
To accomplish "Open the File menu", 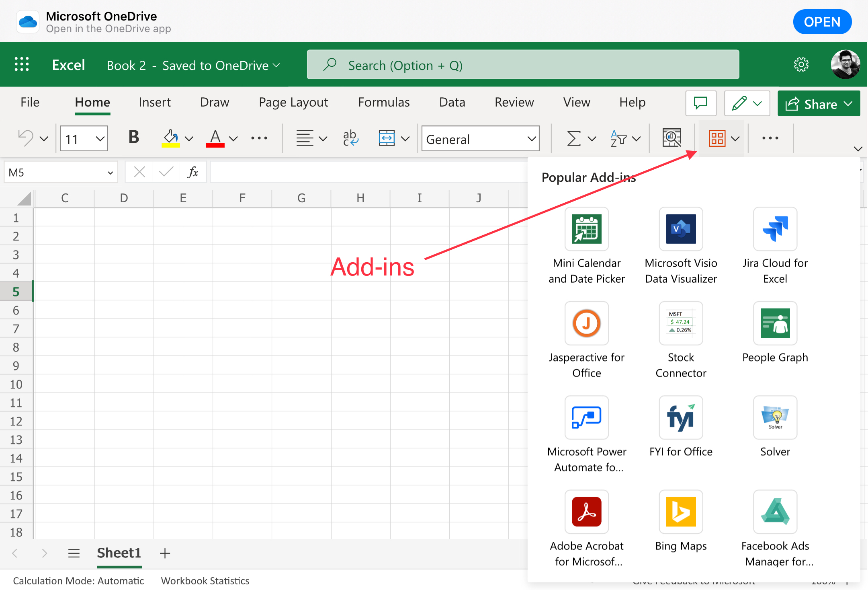I will coord(30,102).
